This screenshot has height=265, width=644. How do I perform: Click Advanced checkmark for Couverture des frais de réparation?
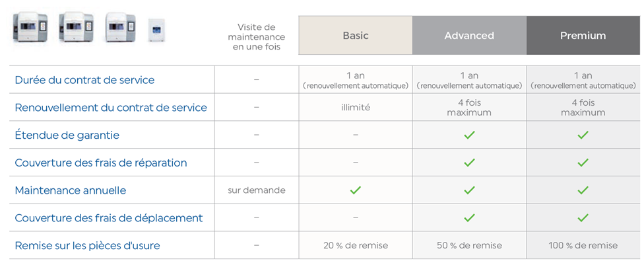pos(469,163)
